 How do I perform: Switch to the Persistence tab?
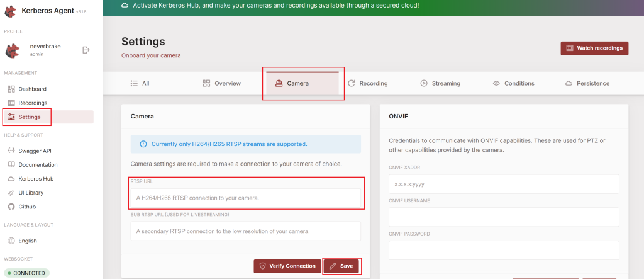tap(587, 83)
